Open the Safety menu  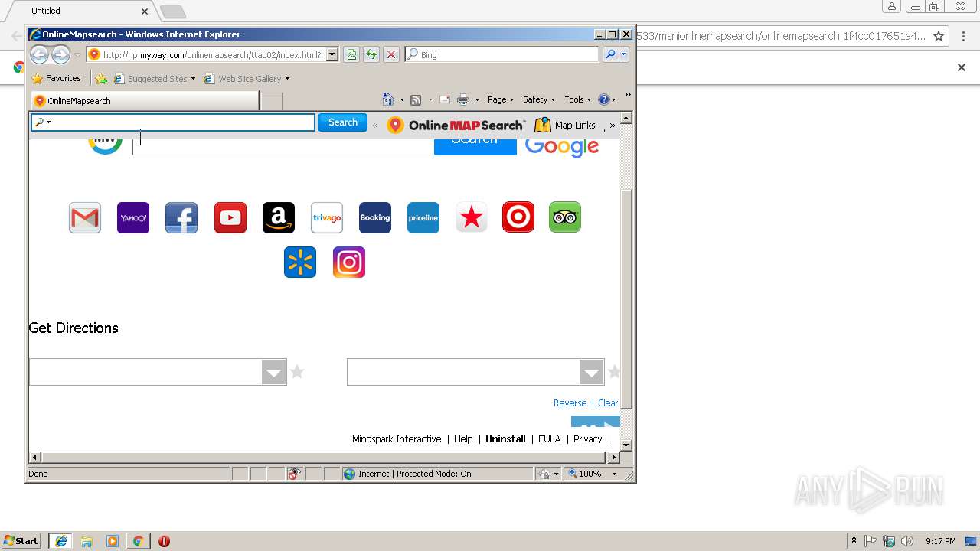(539, 99)
